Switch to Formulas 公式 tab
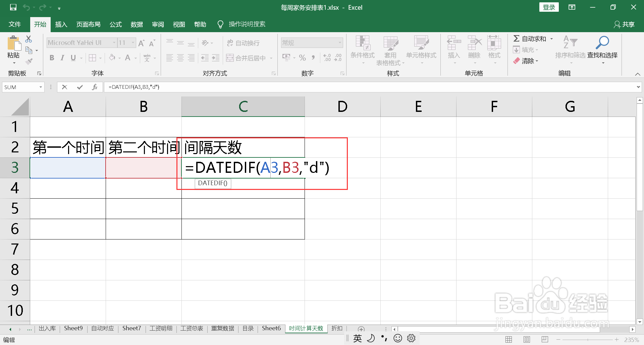This screenshot has width=644, height=345. (x=116, y=24)
